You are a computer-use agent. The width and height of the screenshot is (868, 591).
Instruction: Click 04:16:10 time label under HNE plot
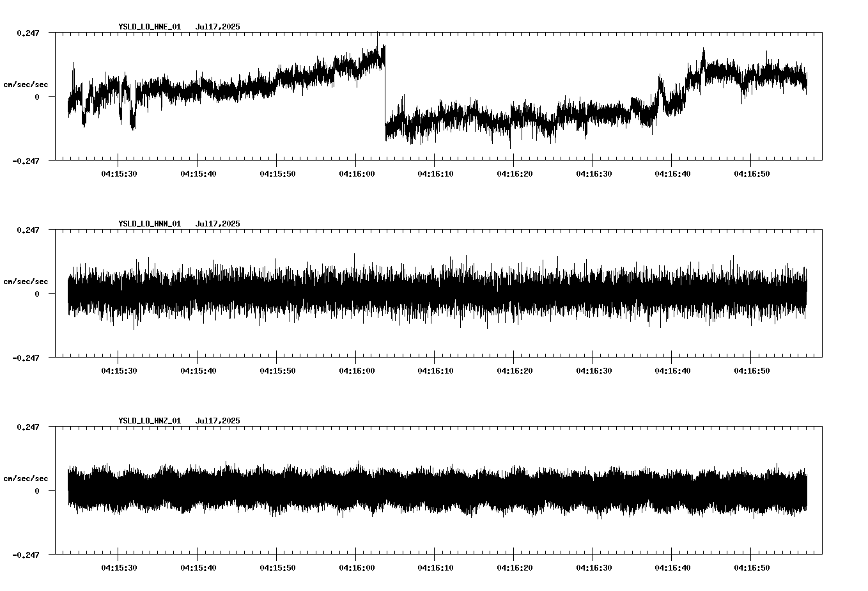point(435,174)
